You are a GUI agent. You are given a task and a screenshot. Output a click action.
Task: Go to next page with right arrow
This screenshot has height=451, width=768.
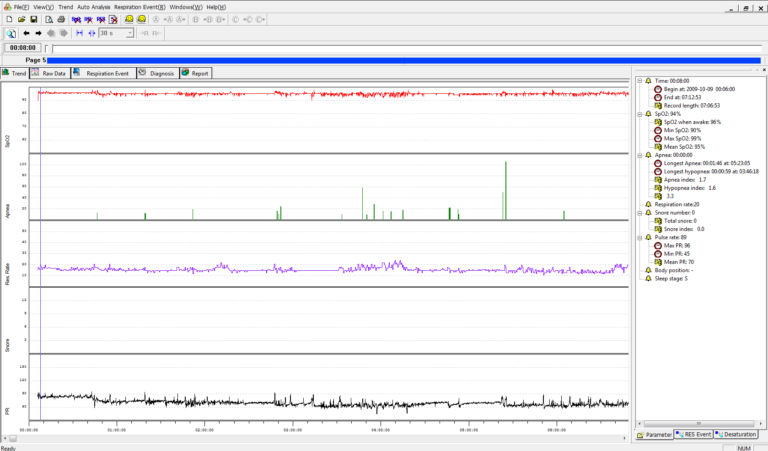tap(39, 33)
